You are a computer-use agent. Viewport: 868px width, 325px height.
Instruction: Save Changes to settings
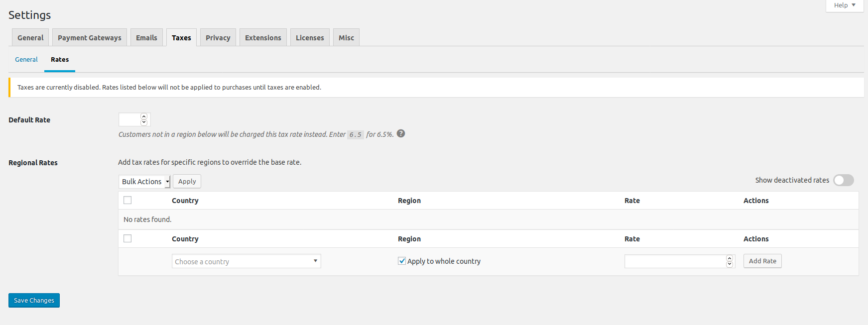tap(34, 300)
